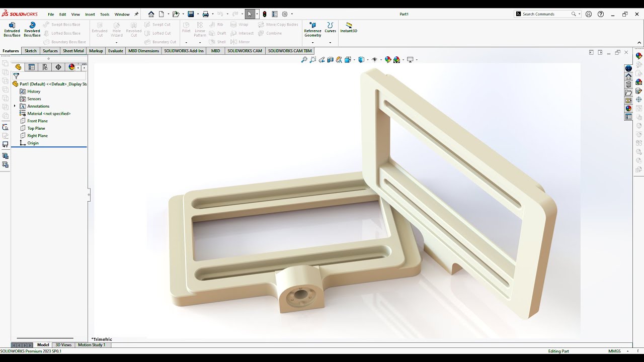
Task: Expand Reference Geometry dropdown arrow
Action: click(x=312, y=42)
